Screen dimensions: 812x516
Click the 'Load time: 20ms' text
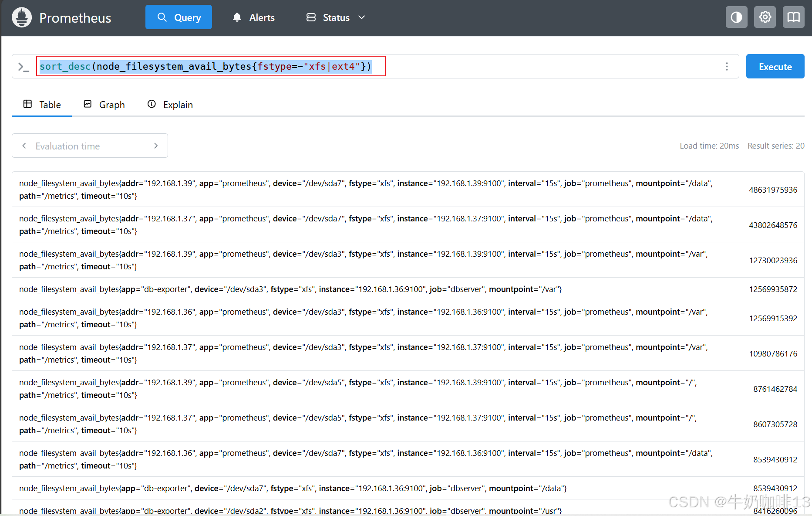click(x=709, y=146)
